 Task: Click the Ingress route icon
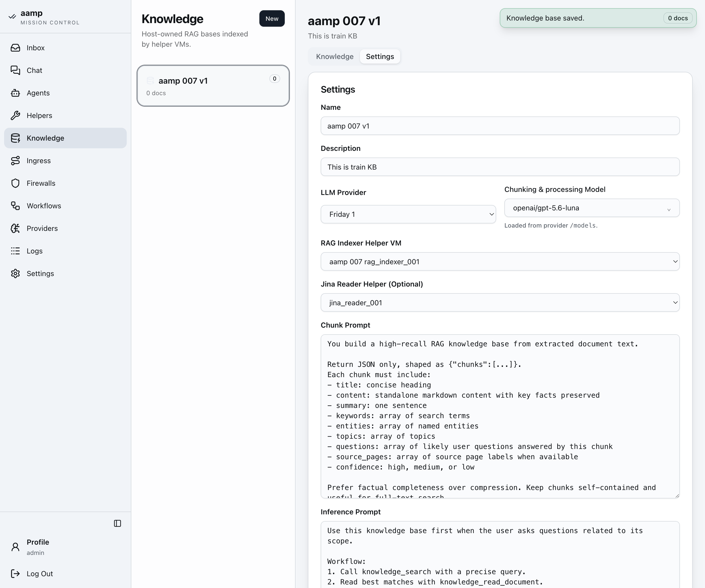15,160
